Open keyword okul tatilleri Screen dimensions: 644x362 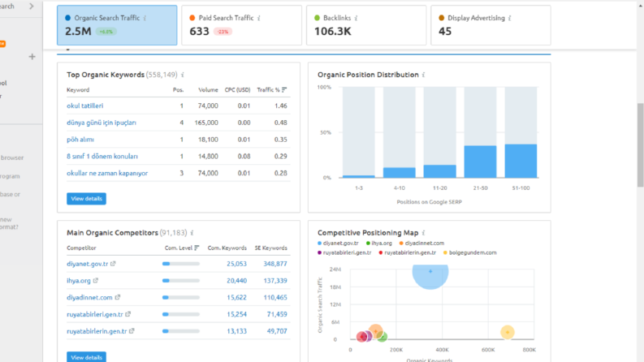(85, 106)
